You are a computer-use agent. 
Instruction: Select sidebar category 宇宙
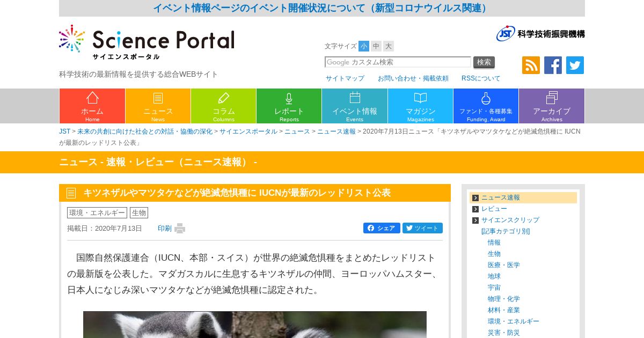coord(494,288)
